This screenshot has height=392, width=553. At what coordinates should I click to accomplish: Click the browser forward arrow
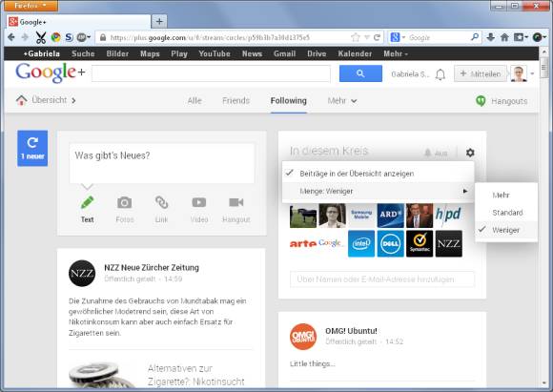click(x=25, y=37)
